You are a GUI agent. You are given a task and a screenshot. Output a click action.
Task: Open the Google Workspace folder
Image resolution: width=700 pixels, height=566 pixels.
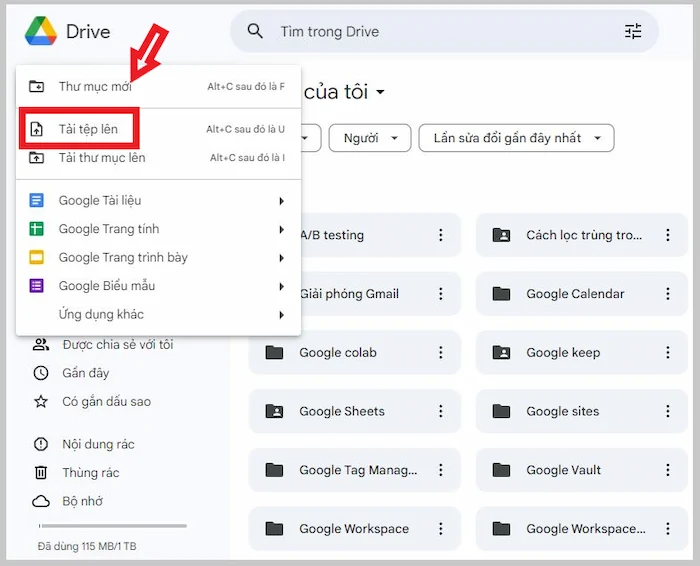(x=354, y=529)
